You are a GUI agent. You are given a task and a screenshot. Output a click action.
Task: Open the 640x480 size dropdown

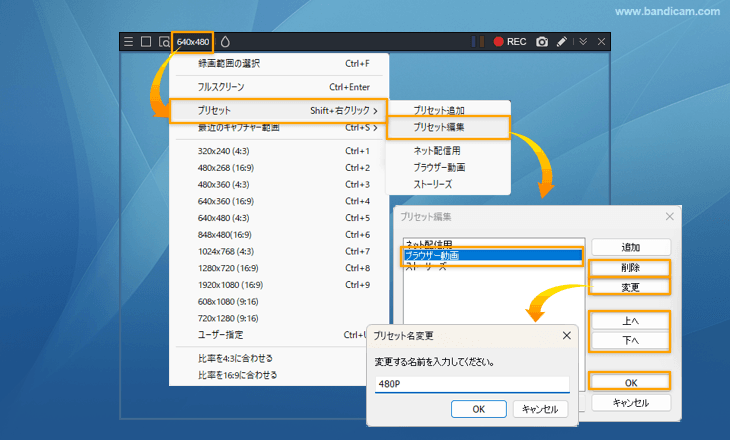coord(193,42)
